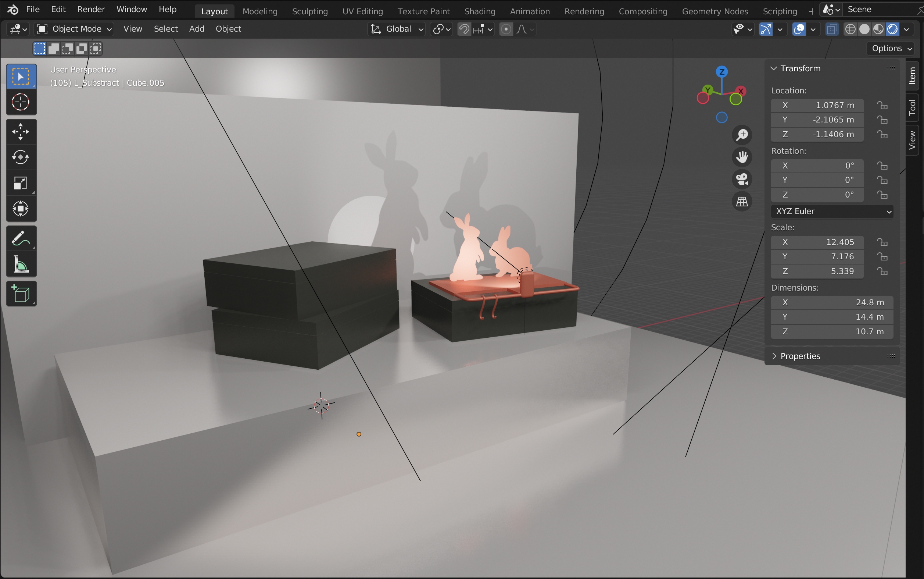Screen dimensions: 924x579
Task: Open XYZ Euler rotation mode dropdown
Action: point(832,212)
